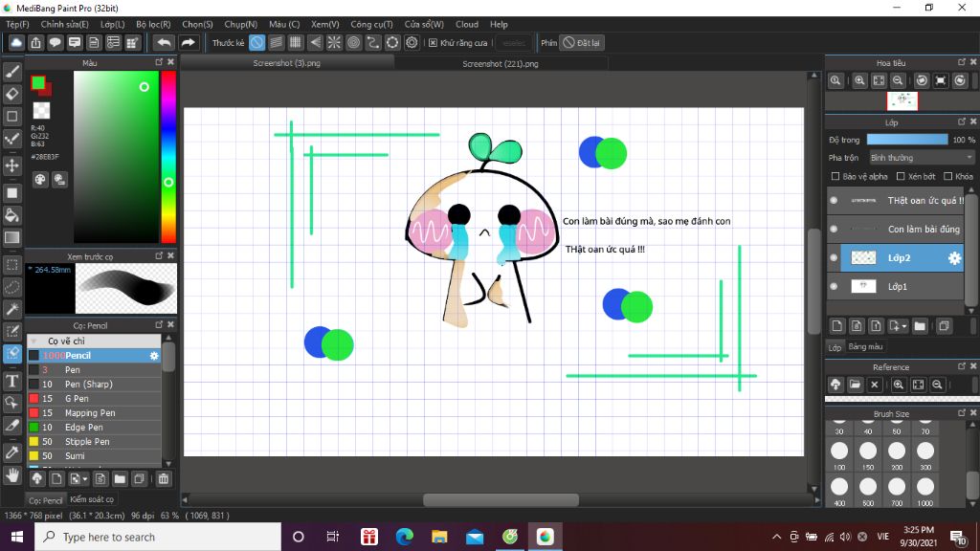Choose the Edge Pen brush
The image size is (980, 551).
95,428
